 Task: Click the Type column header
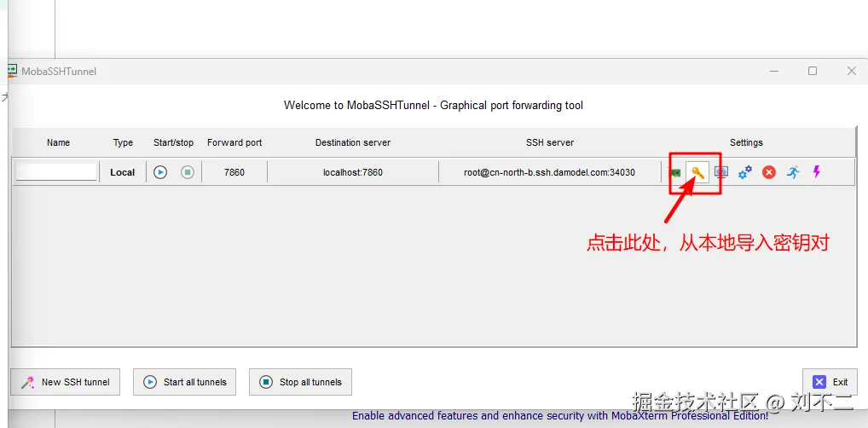(x=123, y=142)
